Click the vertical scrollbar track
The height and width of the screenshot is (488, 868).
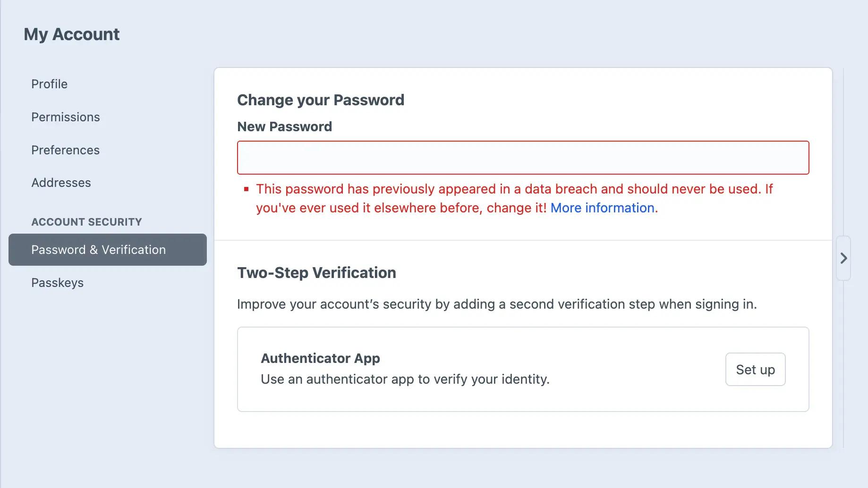(843, 142)
